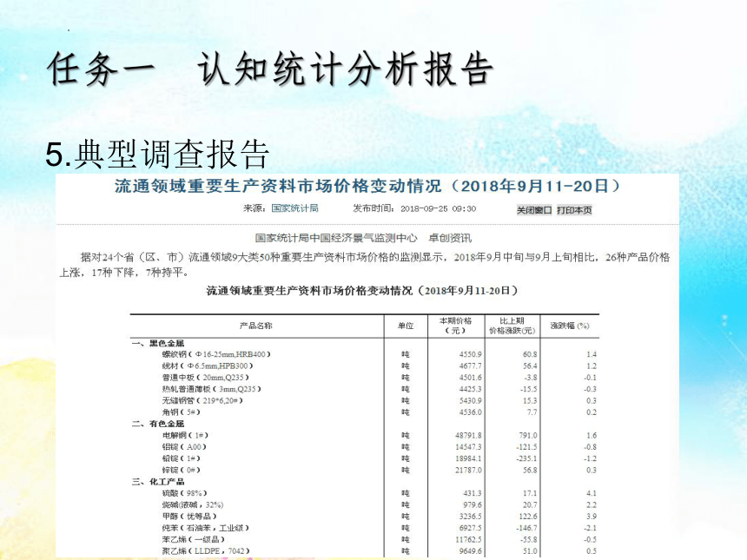Screen dimensions: 747x560
Task: Click the 螺纹钢 product name
Action: pos(216,354)
